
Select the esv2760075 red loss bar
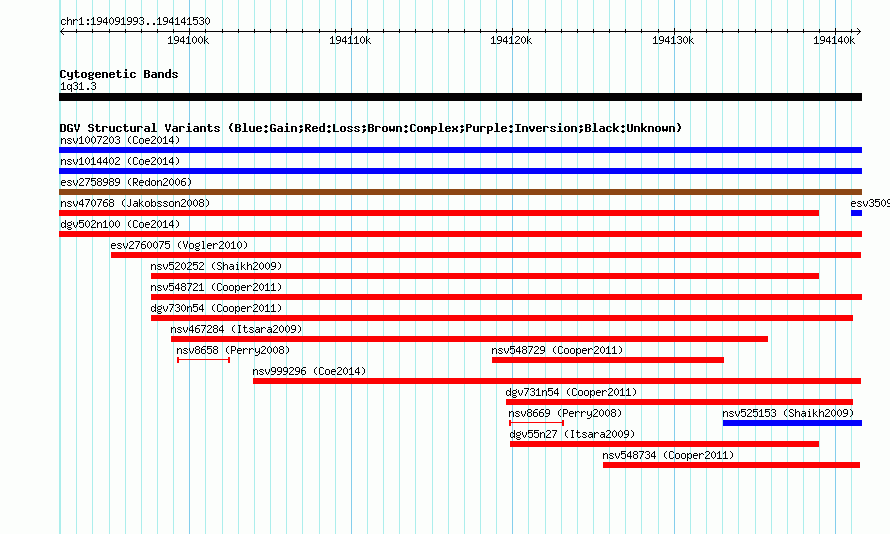coord(486,255)
